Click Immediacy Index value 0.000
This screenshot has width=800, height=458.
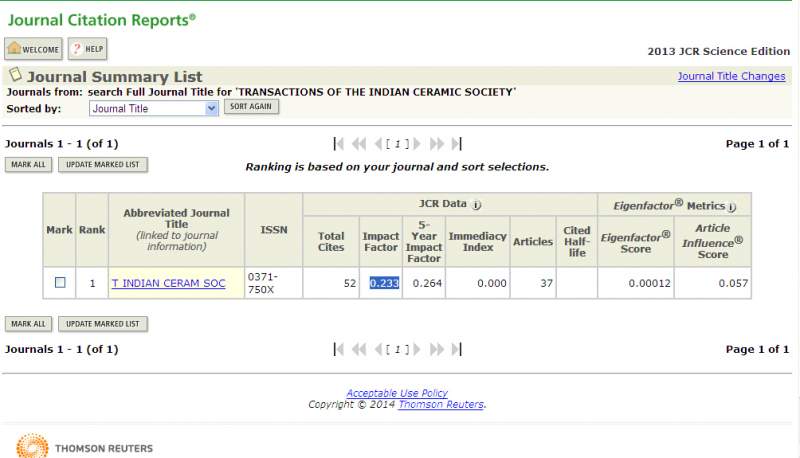click(492, 283)
